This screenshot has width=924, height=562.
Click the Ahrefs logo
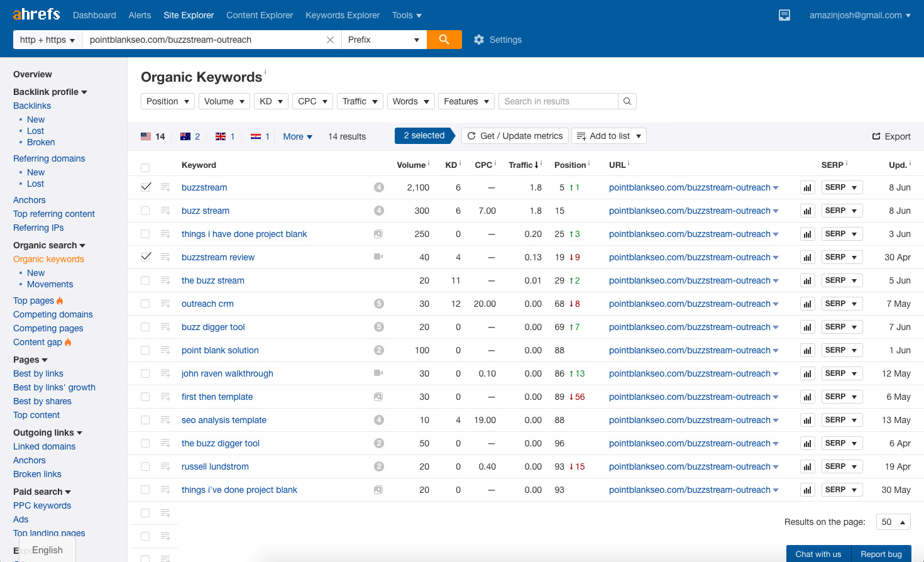[x=36, y=14]
